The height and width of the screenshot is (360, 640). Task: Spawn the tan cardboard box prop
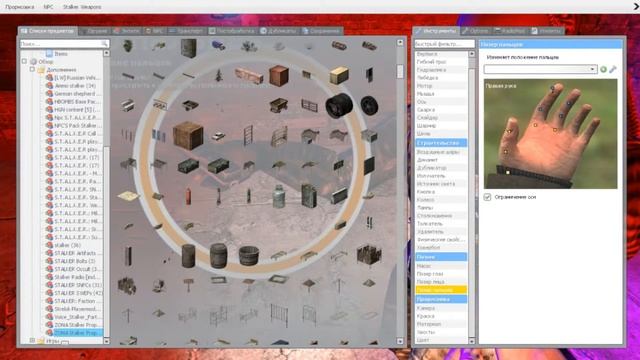click(339, 76)
